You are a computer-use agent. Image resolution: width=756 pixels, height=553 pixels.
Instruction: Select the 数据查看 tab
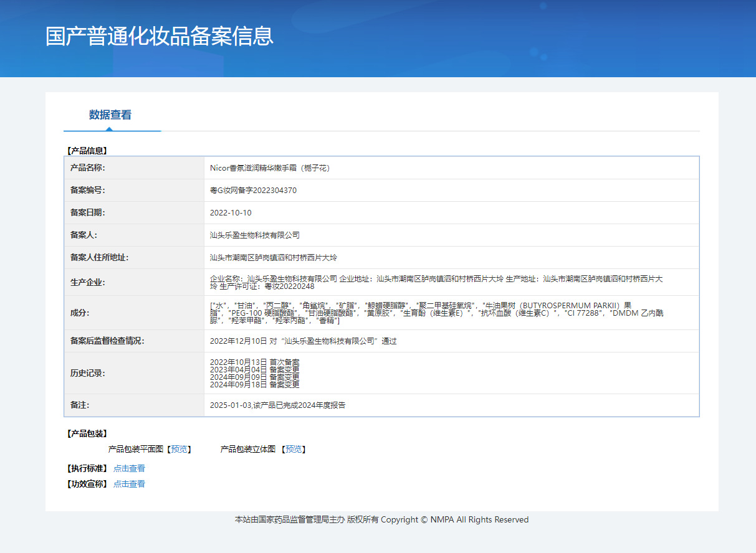pos(110,115)
